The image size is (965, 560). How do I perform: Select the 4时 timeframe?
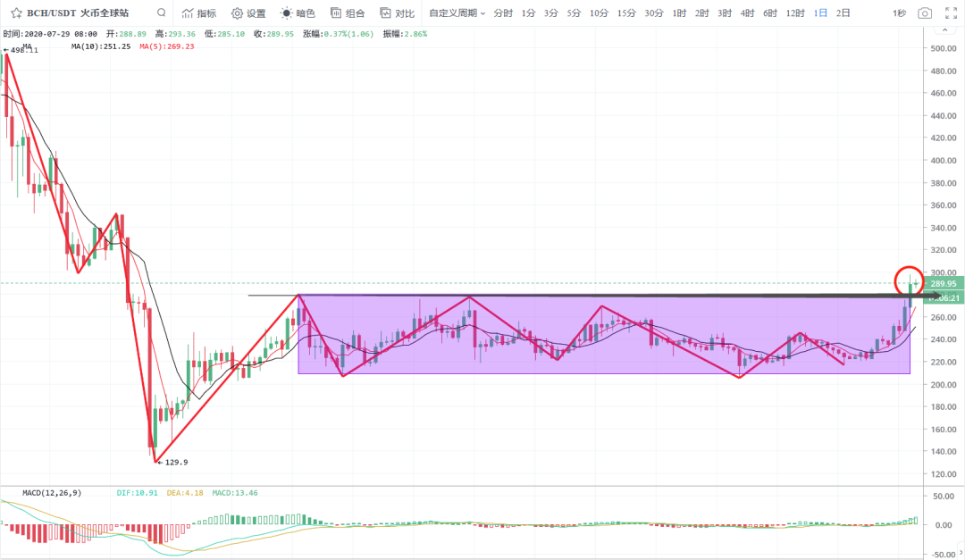pyautogui.click(x=747, y=13)
